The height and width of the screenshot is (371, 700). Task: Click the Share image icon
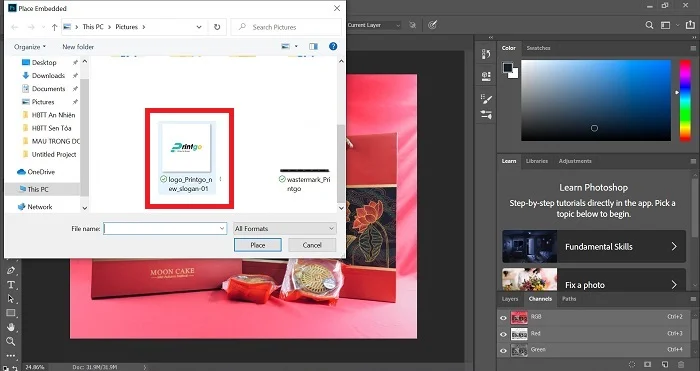pyautogui.click(x=691, y=25)
